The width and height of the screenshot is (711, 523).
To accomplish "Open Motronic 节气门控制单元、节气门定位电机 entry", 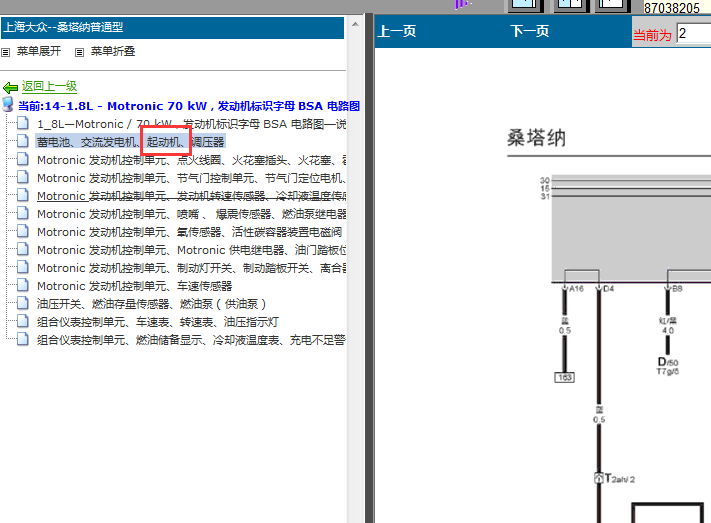I will point(191,178).
